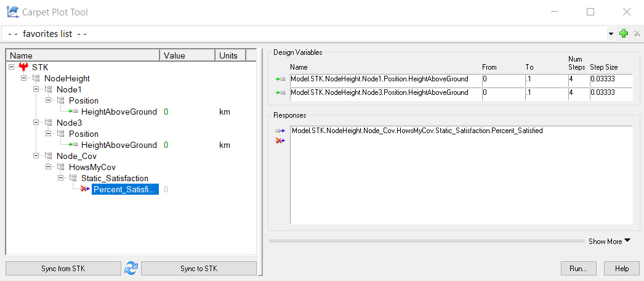Collapse the Node_Cov tree branch
The image size is (644, 281).
pos(36,156)
